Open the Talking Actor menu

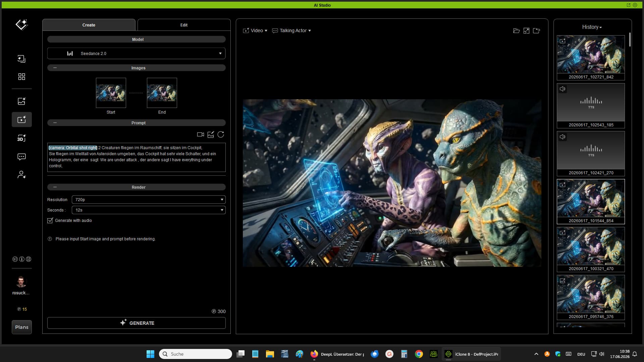point(291,31)
